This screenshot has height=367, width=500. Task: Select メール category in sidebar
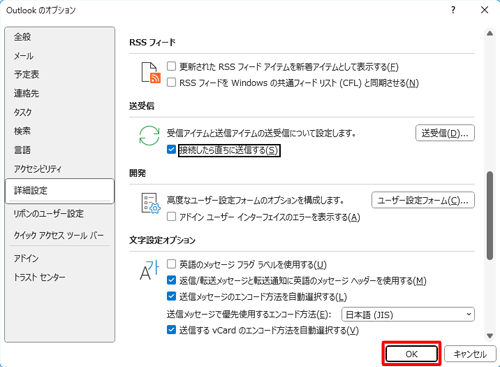click(x=60, y=56)
